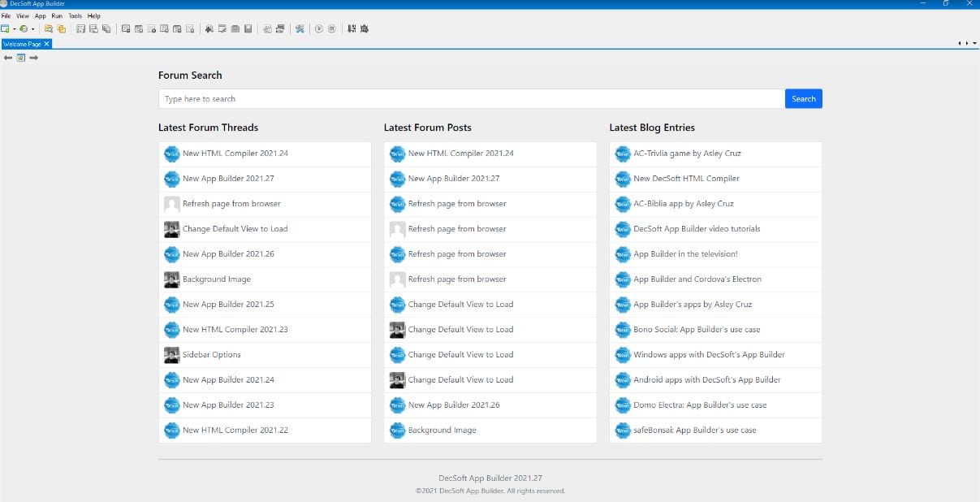Screen dimensions: 980x502
Task: Click the DecSoft logo beside 'AC-Trivlia game by Asley Cruz'
Action: click(x=623, y=154)
